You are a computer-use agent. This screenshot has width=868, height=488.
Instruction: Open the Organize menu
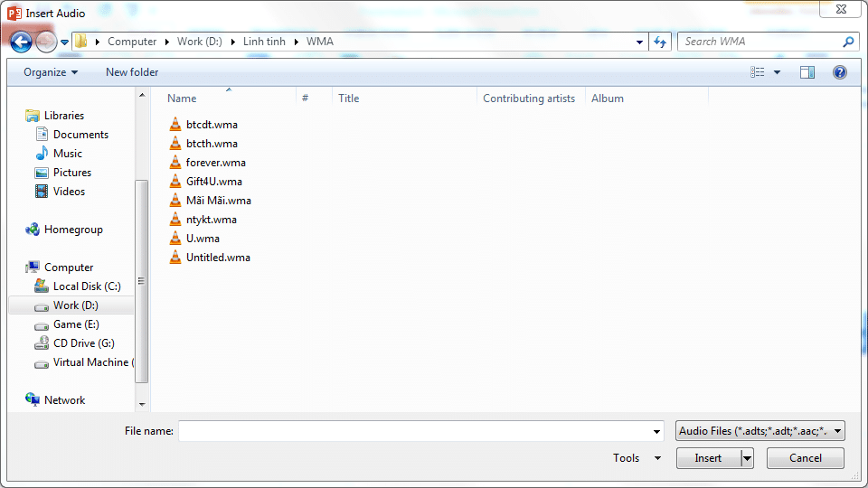click(x=51, y=72)
